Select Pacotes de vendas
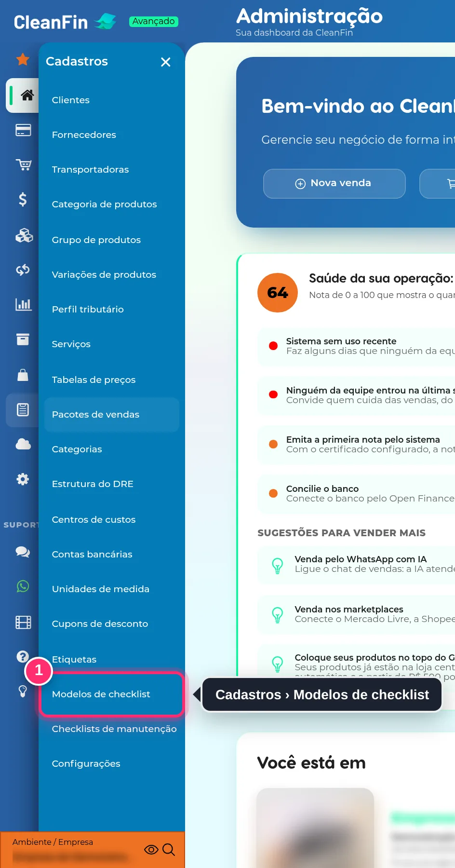This screenshot has height=868, width=455. (x=112, y=414)
